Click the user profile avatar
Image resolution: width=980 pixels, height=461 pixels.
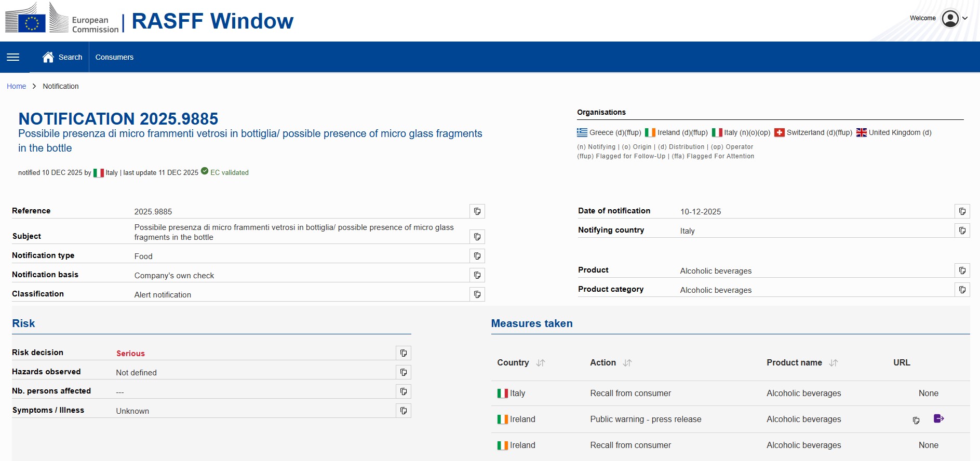pos(950,19)
